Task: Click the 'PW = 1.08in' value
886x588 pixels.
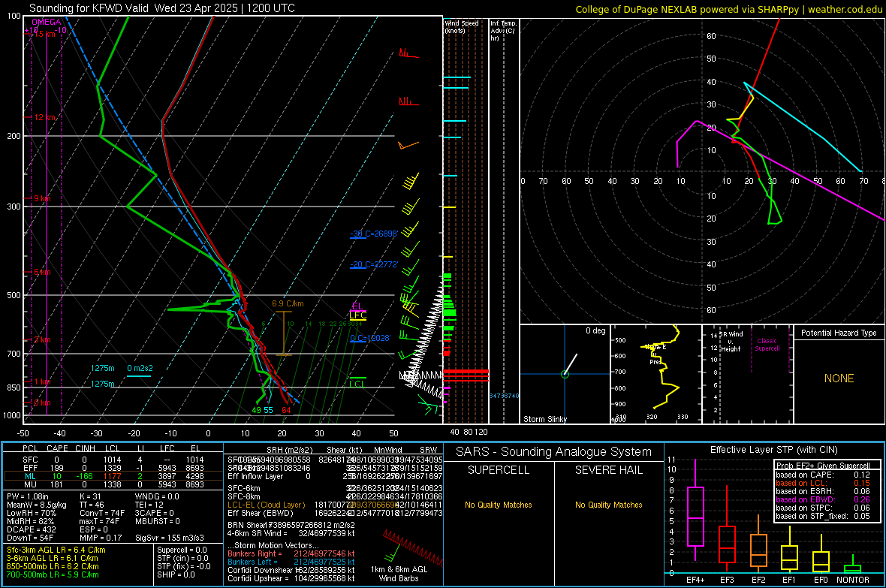Action: (x=28, y=496)
